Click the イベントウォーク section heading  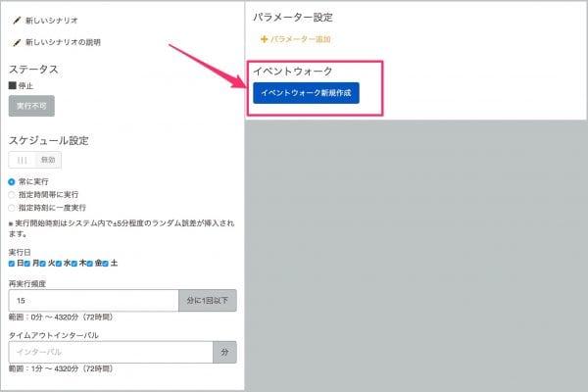pyautogui.click(x=293, y=71)
